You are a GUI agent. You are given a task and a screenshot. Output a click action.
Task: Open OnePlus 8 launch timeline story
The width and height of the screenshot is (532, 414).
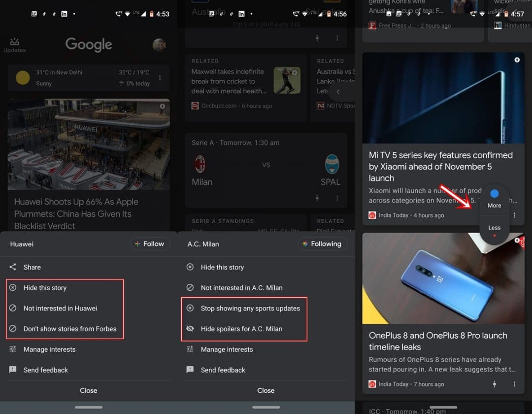click(x=438, y=342)
